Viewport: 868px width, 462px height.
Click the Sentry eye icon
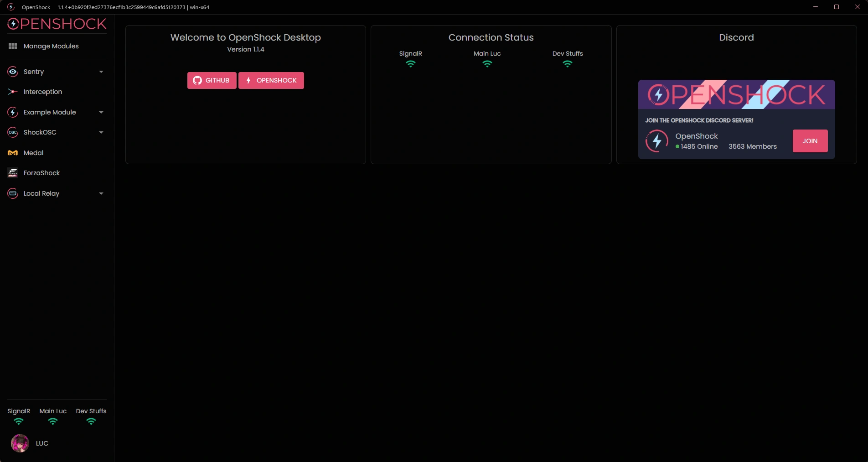pos(13,72)
